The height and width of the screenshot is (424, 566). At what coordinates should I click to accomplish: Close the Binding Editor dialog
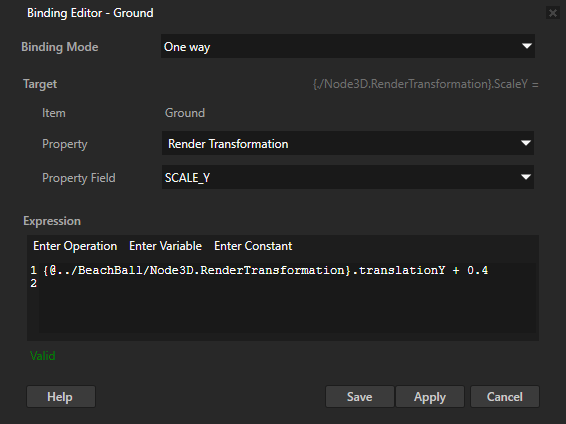(x=553, y=13)
